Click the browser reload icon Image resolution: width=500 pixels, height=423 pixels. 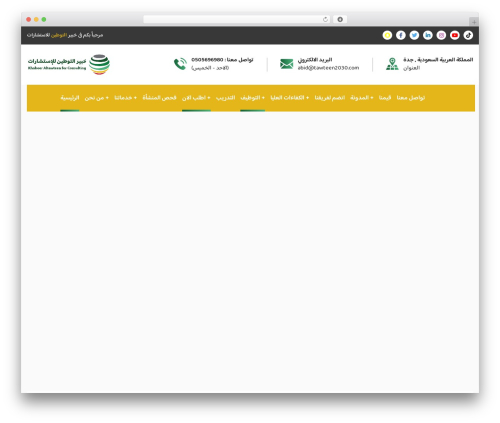(325, 19)
